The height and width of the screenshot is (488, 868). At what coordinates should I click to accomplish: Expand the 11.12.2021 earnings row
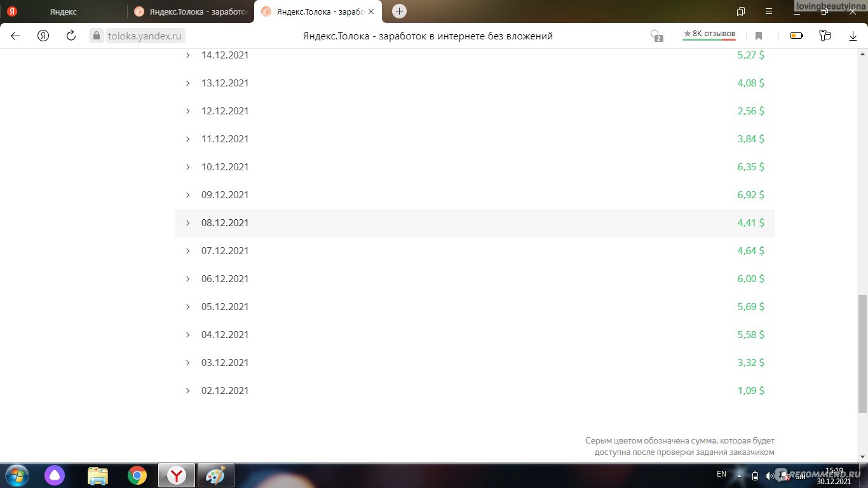point(475,139)
